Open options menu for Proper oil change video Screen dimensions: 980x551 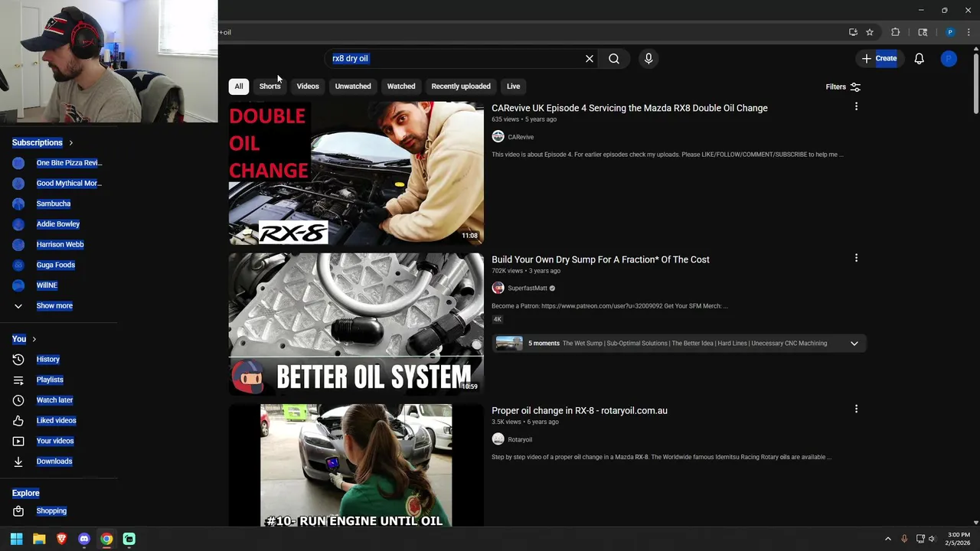856,409
